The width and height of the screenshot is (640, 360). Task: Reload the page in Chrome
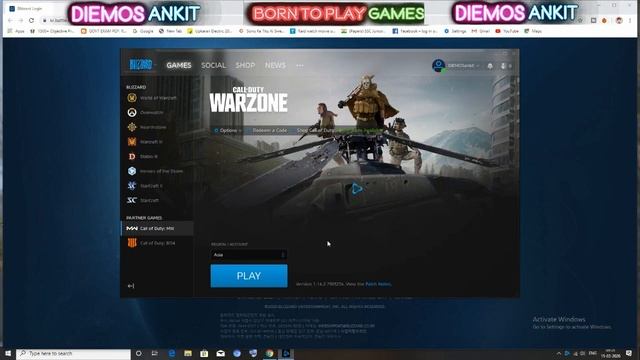(31, 20)
